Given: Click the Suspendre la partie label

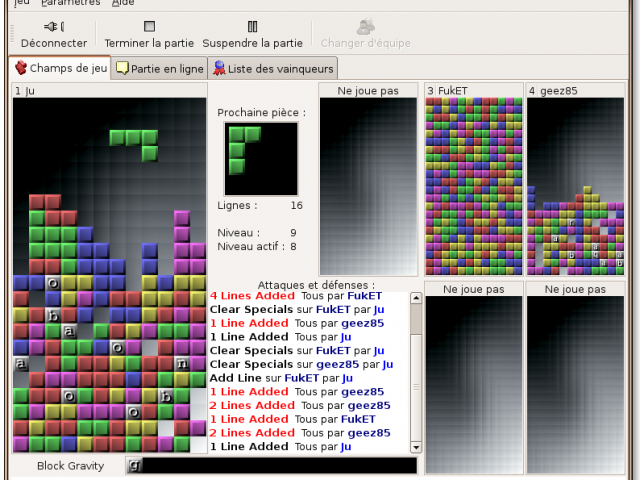Looking at the screenshot, I should tap(253, 43).
